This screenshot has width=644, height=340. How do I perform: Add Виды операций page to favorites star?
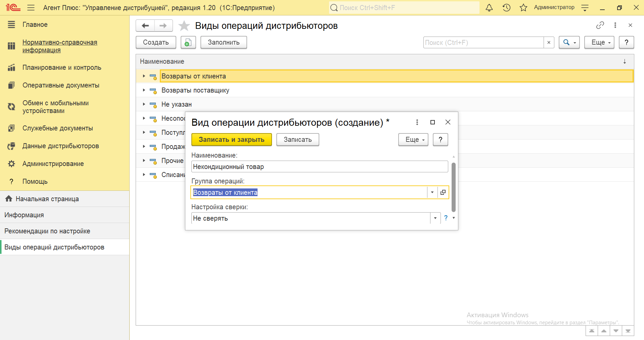pos(184,26)
